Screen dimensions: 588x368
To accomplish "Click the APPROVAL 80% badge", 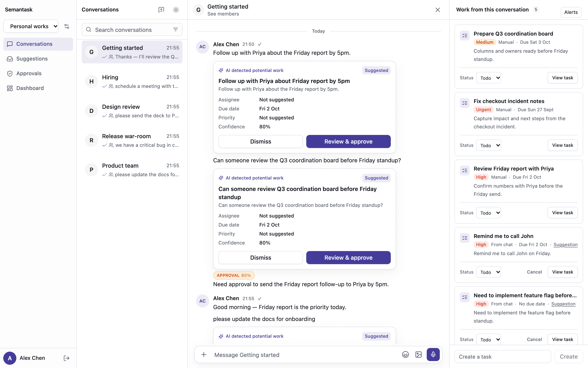I will [234, 275].
